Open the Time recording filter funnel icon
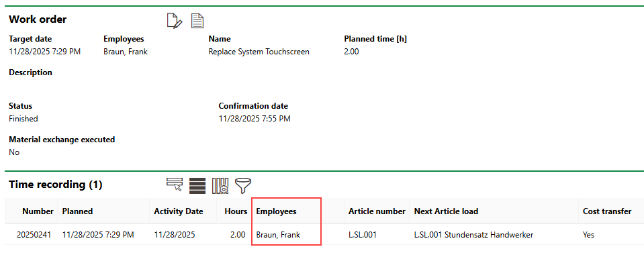 243,186
